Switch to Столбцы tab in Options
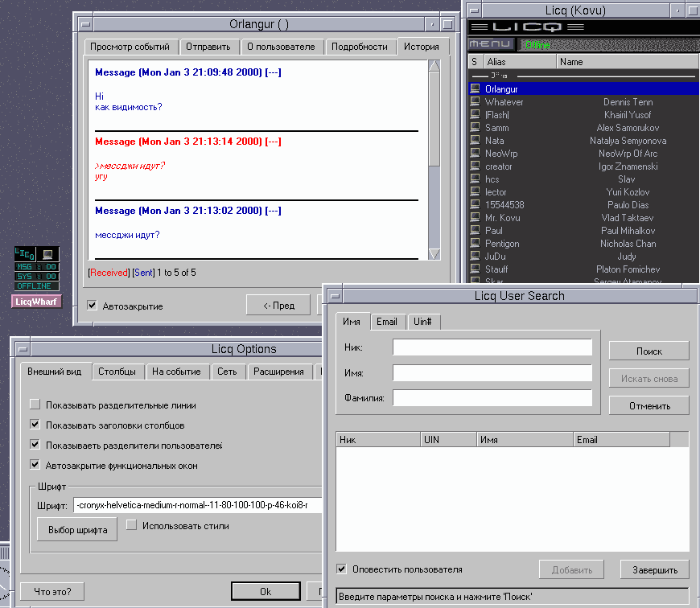700x608 pixels. tap(117, 372)
